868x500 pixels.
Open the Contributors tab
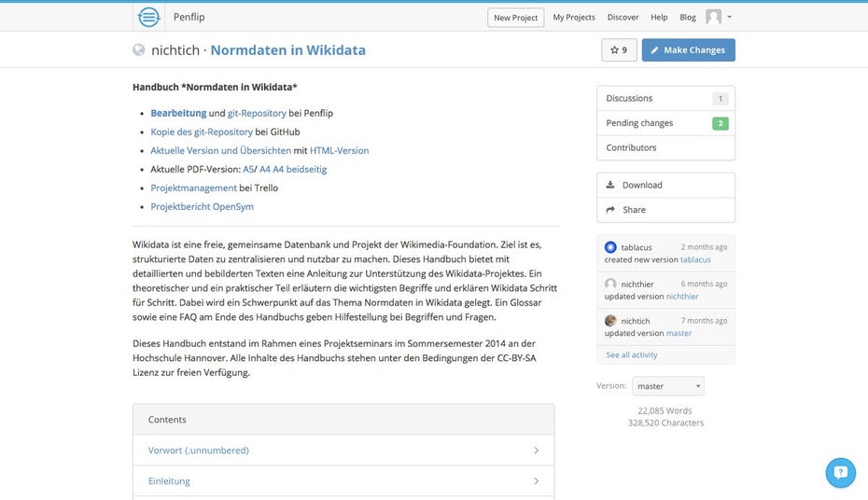665,147
